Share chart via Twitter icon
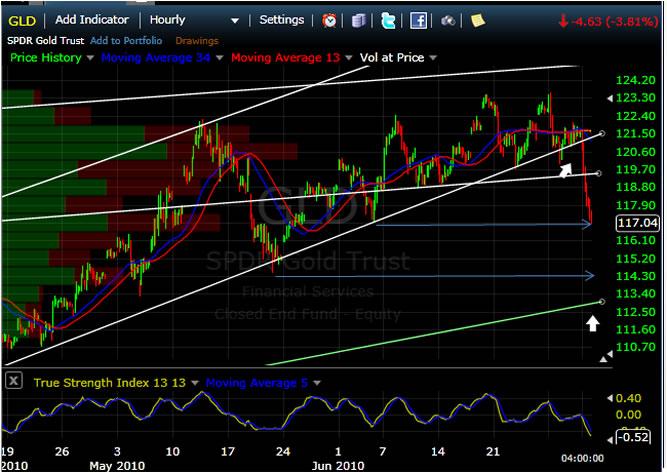Screen dimensions: 667x473 coord(388,20)
